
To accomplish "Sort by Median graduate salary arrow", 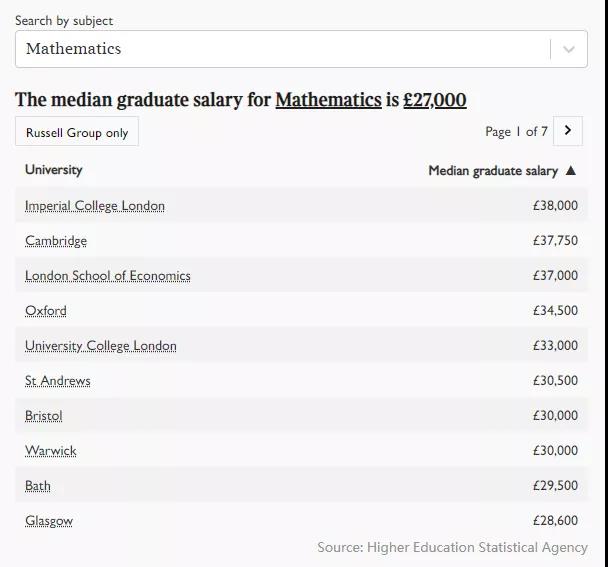I will 571,171.
